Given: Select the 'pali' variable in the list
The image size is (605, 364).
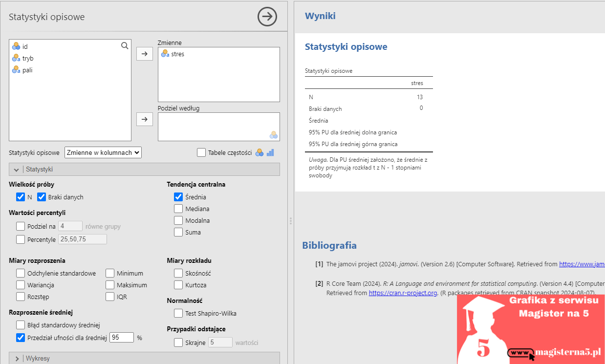Looking at the screenshot, I should pos(27,70).
